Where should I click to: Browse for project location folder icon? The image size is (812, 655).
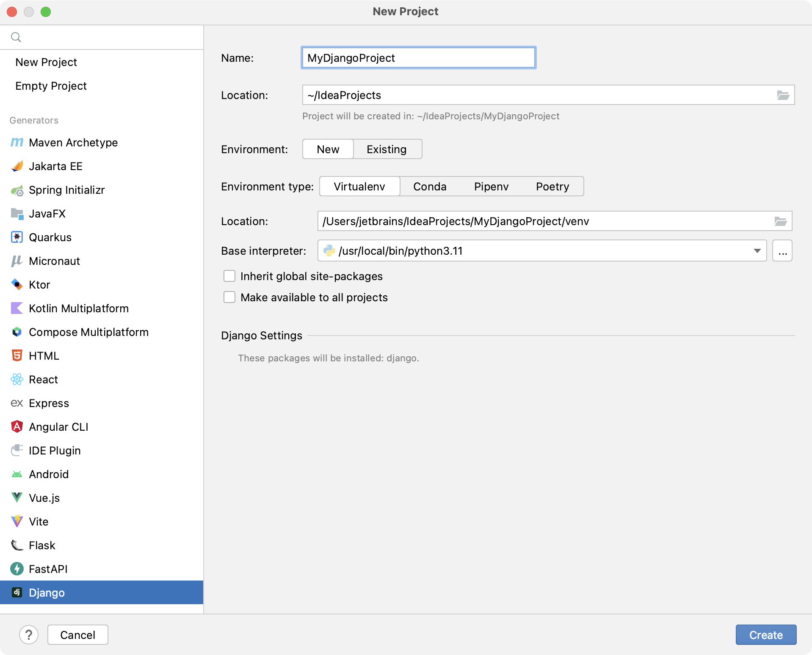783,95
